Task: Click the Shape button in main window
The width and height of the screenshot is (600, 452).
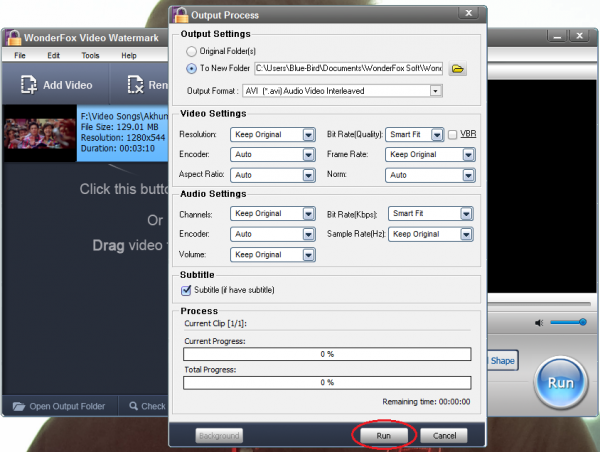Action: coord(503,361)
